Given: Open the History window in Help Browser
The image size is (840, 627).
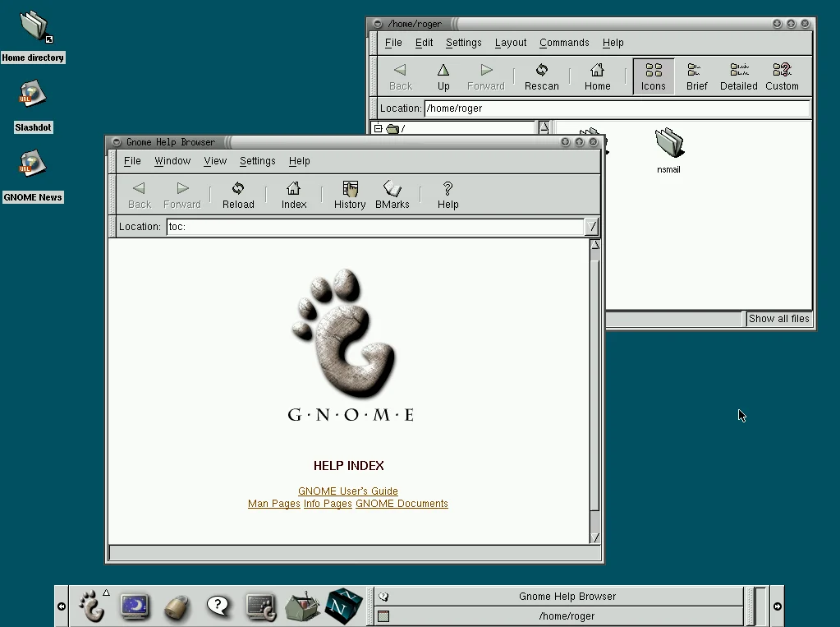Looking at the screenshot, I should (x=350, y=196).
